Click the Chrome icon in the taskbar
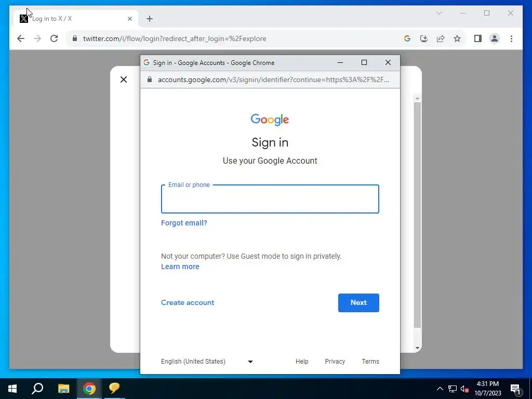The image size is (532, 399). tap(89, 389)
